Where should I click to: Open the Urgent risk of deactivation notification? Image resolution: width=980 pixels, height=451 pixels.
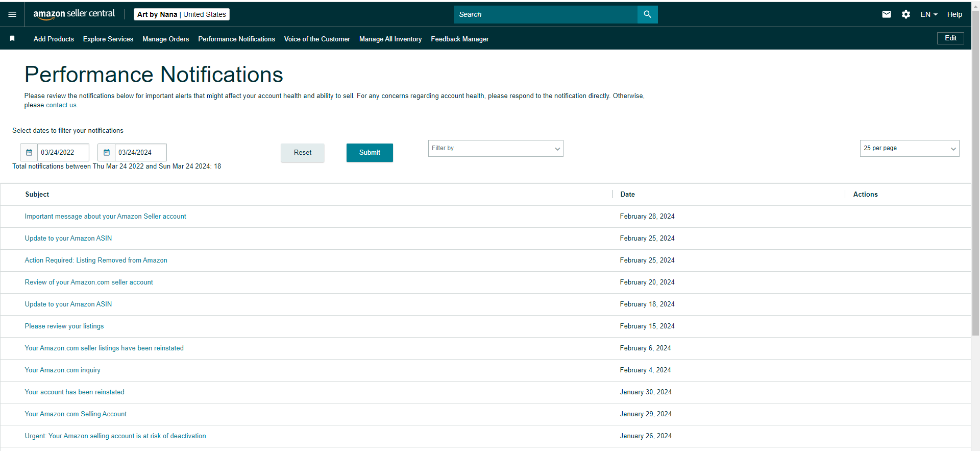click(x=115, y=436)
